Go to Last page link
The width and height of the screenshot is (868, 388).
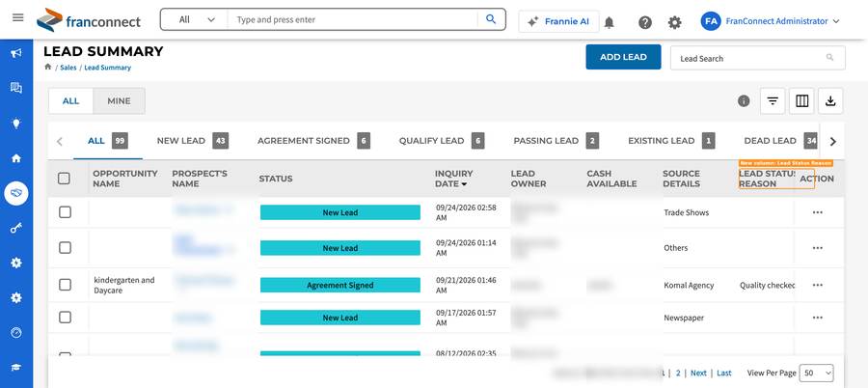(724, 373)
